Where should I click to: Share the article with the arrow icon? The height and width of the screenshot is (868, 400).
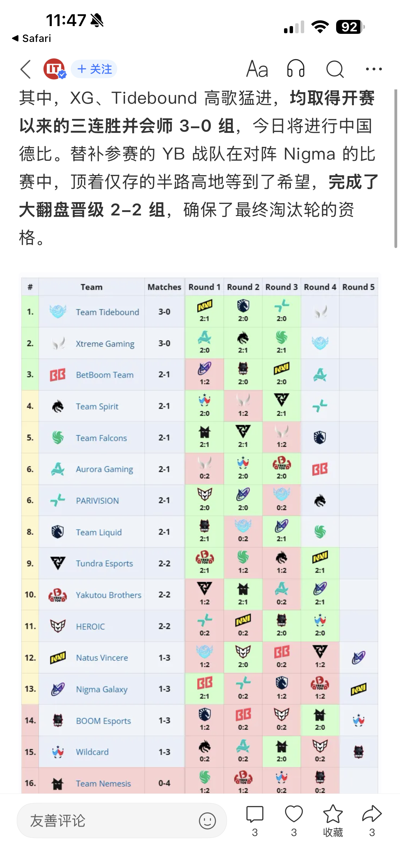pos(372,821)
